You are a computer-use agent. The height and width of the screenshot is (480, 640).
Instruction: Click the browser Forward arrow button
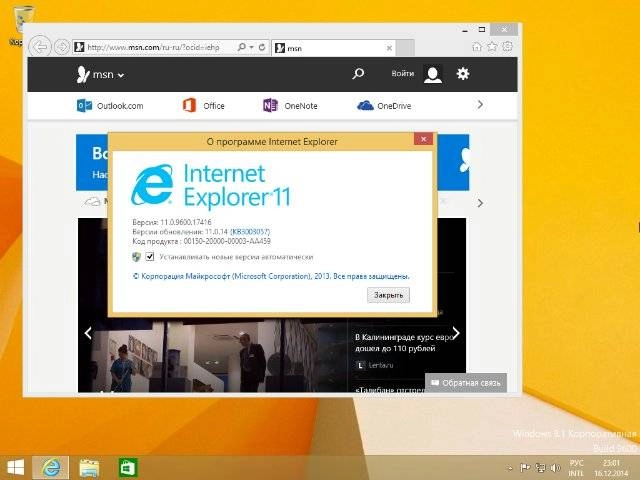coord(62,47)
